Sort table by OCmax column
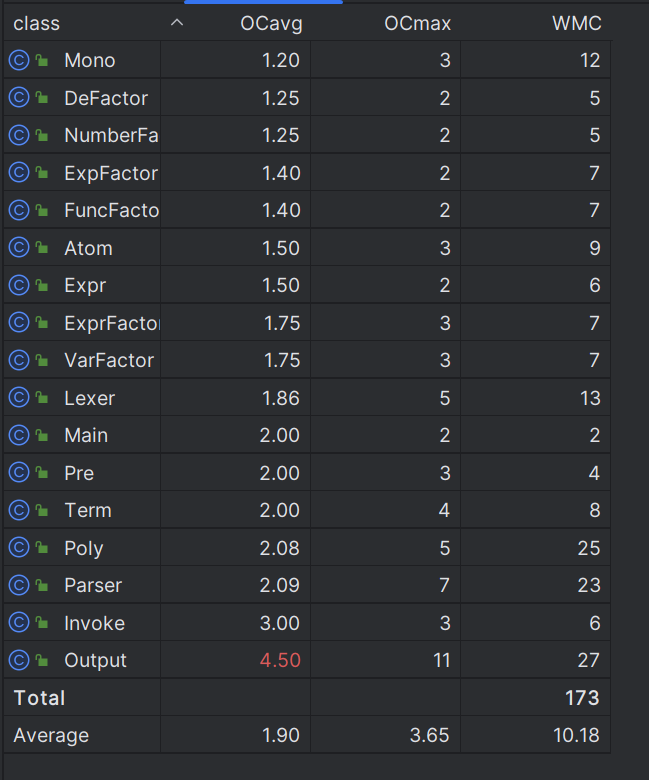The image size is (649, 780). (417, 23)
